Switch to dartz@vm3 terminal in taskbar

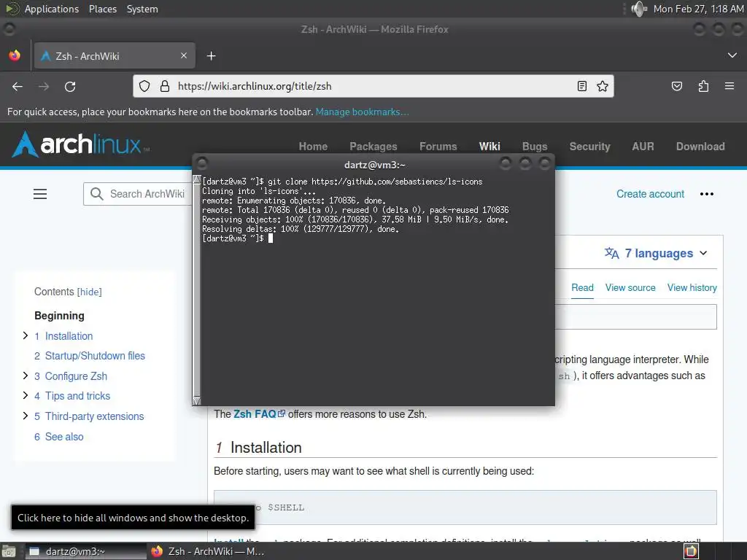[x=86, y=551]
